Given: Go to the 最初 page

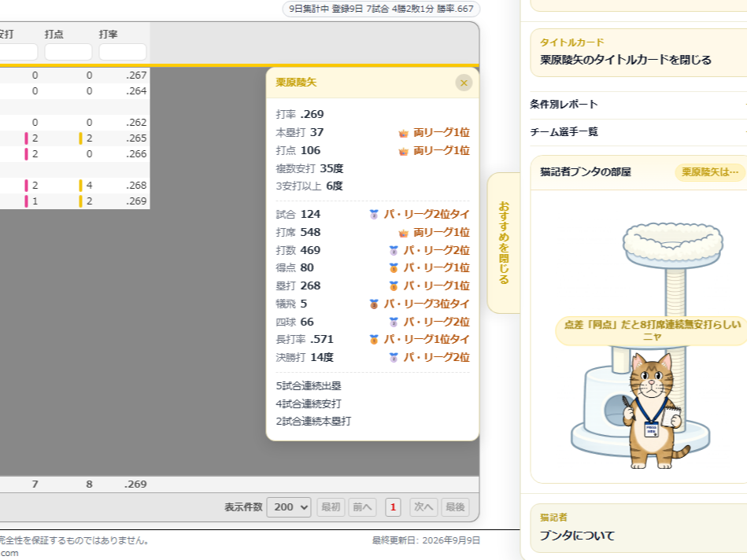Looking at the screenshot, I should (331, 507).
